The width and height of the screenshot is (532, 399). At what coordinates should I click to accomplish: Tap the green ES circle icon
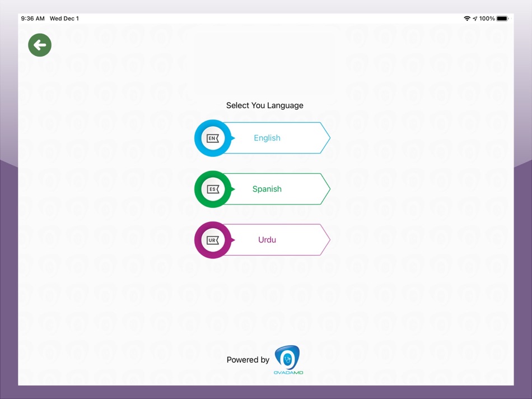pos(213,189)
